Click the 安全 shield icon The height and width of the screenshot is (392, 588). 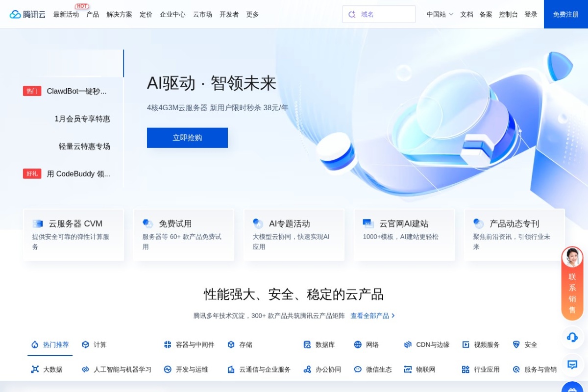pyautogui.click(x=516, y=344)
